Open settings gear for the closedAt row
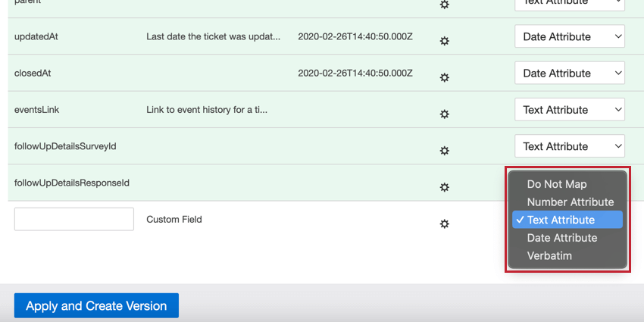Image resolution: width=644 pixels, height=322 pixels. (445, 77)
